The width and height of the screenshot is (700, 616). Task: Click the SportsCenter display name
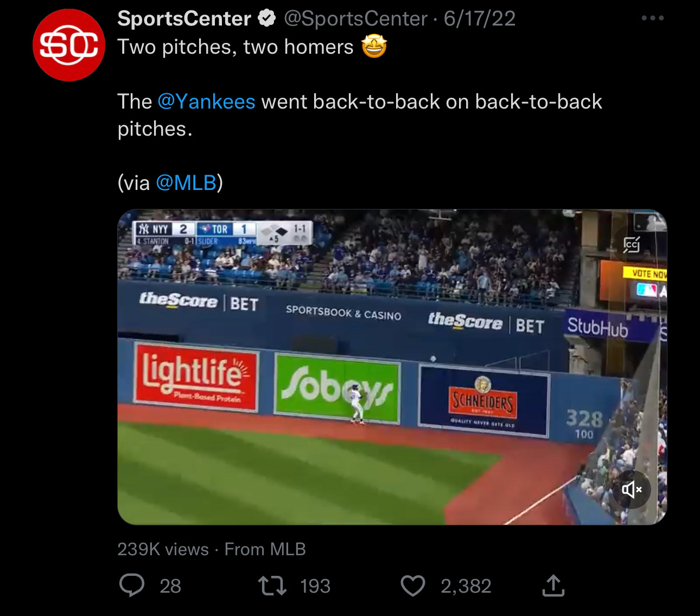pos(184,19)
